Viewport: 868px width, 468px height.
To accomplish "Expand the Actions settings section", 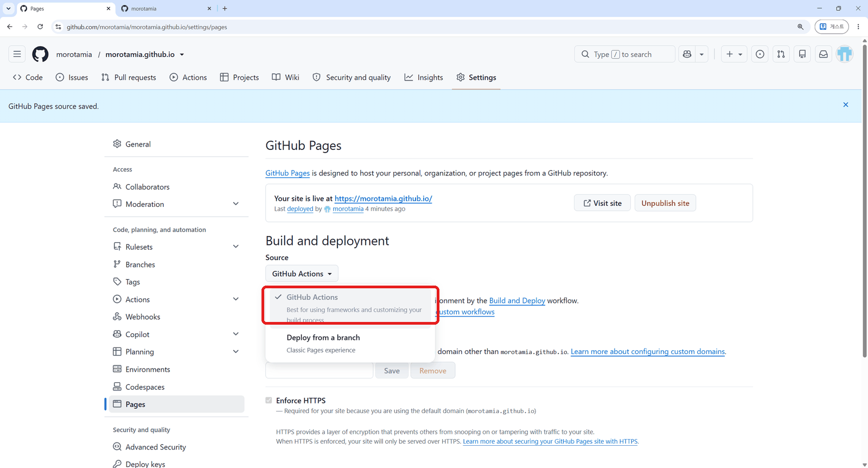I will coord(236,299).
